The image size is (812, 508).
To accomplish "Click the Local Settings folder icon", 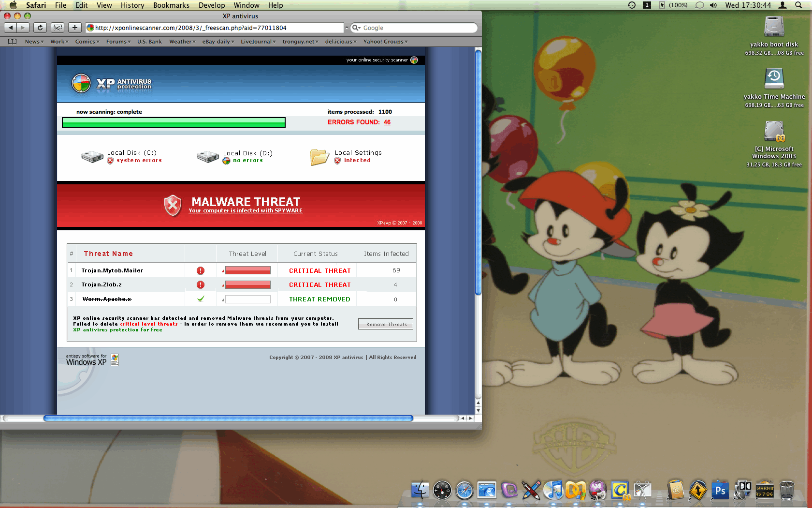I will point(319,157).
